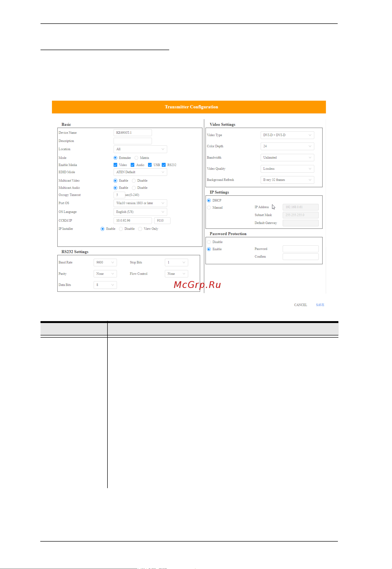Open the Video Quality dropdown
The height and width of the screenshot is (569, 392).
click(x=287, y=169)
